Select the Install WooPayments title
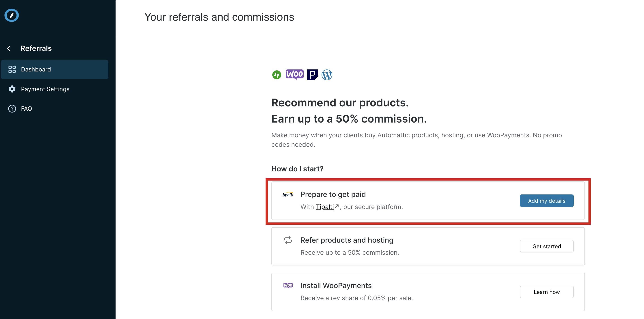The width and height of the screenshot is (644, 319). click(x=336, y=285)
